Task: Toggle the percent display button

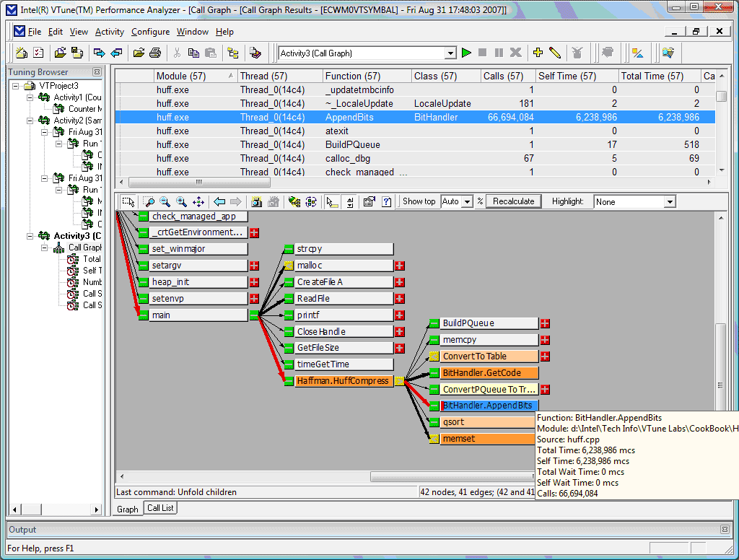Action: (480, 201)
